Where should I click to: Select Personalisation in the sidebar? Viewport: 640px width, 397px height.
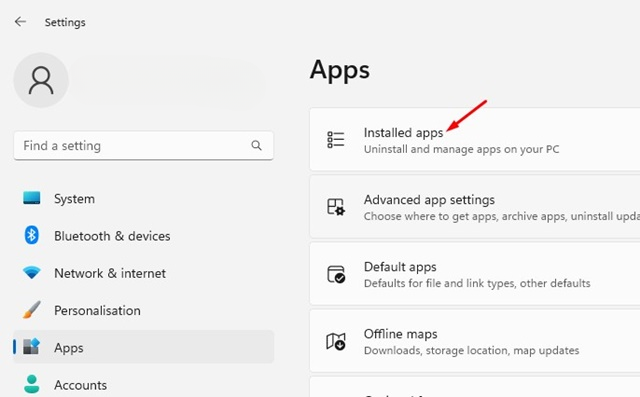click(x=143, y=310)
